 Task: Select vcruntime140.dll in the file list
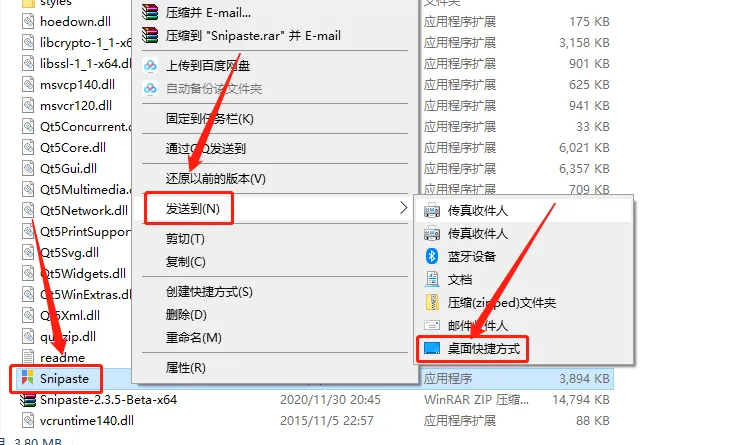(x=87, y=420)
